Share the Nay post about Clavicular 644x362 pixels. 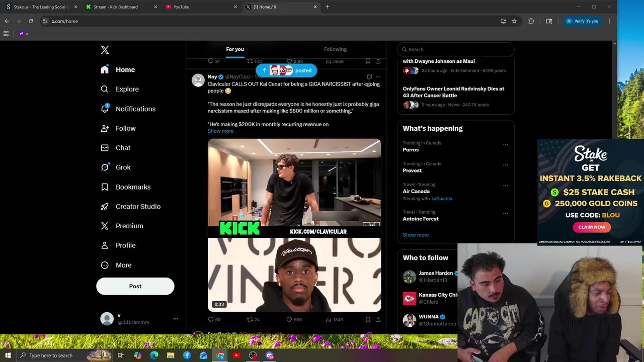coord(378,319)
